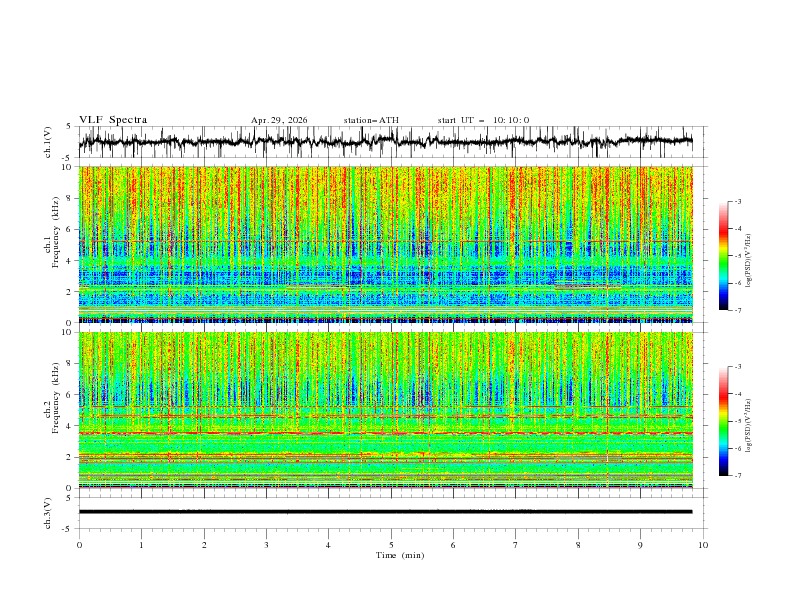
Task: Click the start UT 10:10:0 label
Action: point(483,120)
